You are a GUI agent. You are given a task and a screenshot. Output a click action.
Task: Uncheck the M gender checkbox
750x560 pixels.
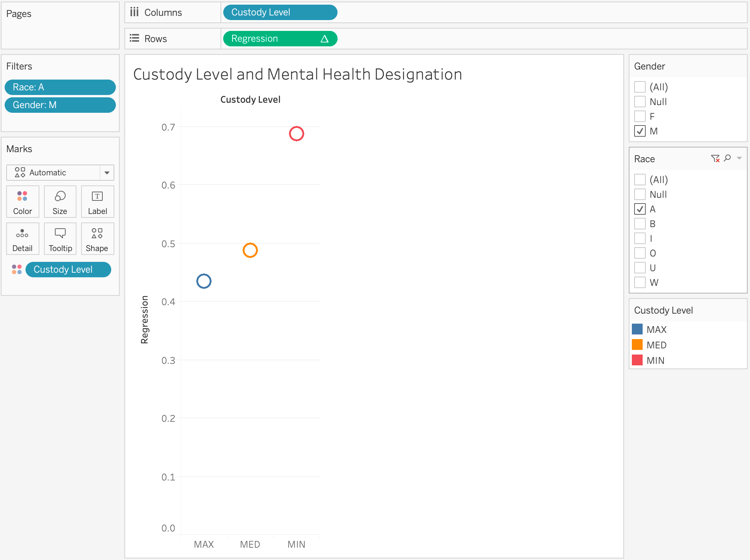coord(640,131)
